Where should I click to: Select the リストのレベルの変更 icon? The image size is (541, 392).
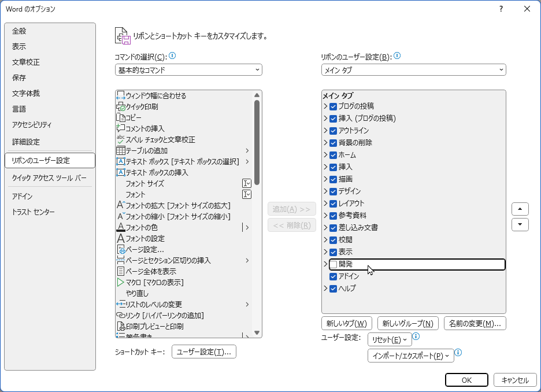tap(120, 304)
